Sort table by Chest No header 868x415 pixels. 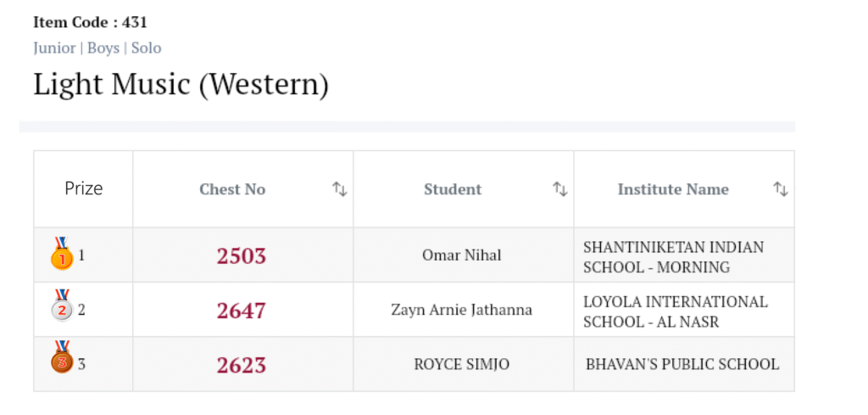coord(232,189)
